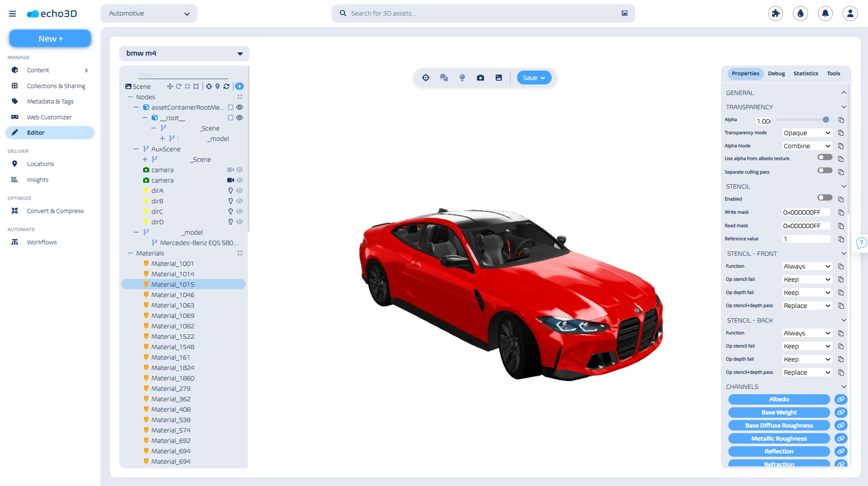Toggle Separate culling pass switch
The image size is (868, 486).
point(825,171)
